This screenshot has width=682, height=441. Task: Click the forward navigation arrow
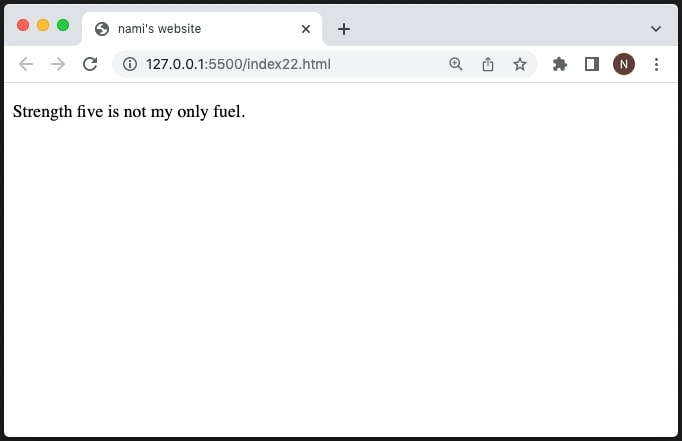click(x=58, y=64)
